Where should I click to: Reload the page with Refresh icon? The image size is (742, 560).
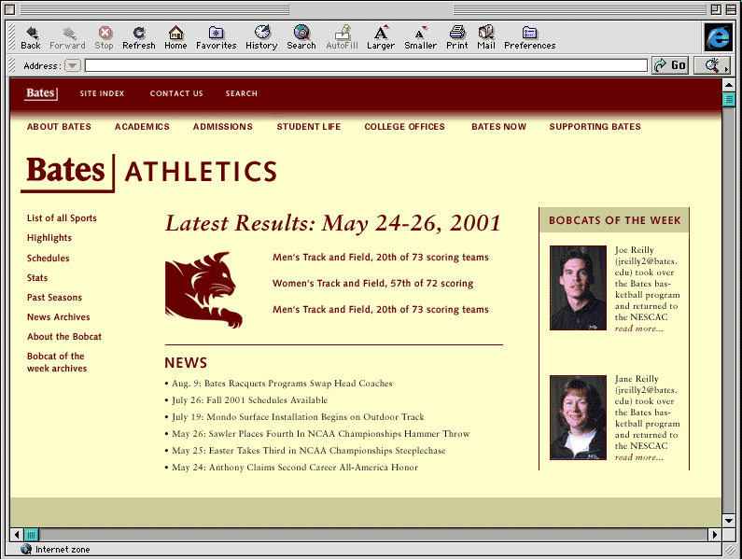(139, 38)
